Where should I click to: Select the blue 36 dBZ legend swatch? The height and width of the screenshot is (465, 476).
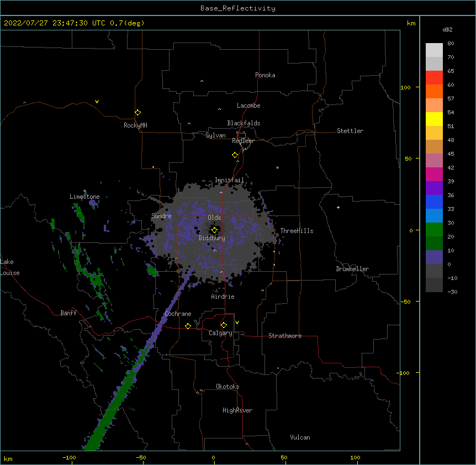(434, 202)
